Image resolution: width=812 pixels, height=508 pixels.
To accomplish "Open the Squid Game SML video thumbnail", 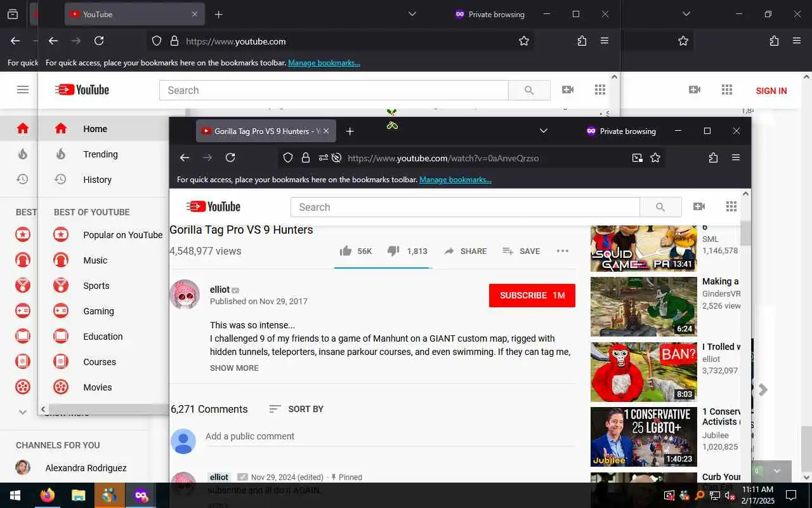I will (x=643, y=248).
